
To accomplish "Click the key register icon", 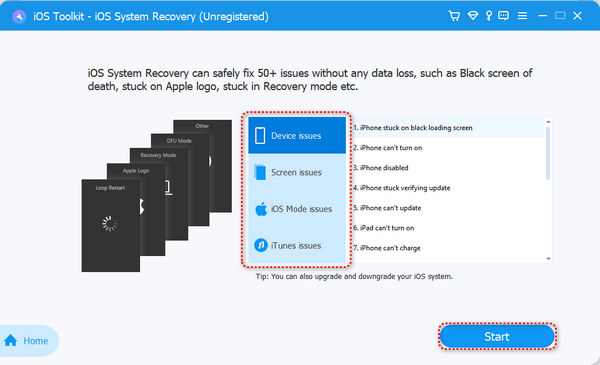I will (489, 16).
